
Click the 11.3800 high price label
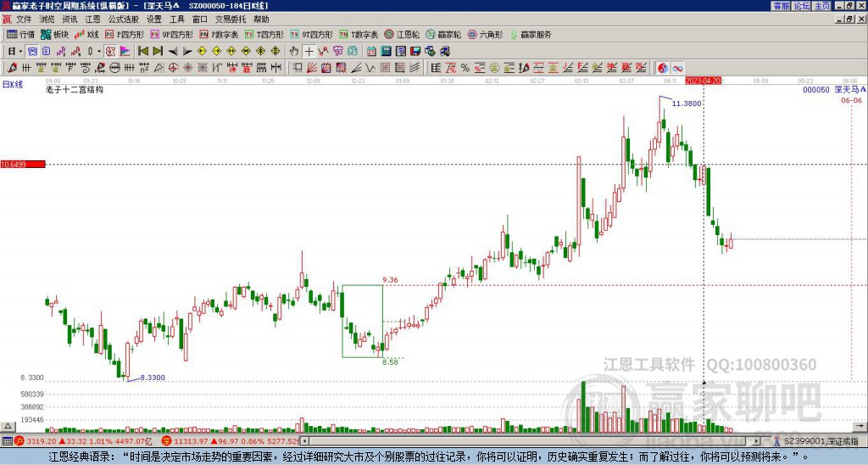[x=687, y=104]
